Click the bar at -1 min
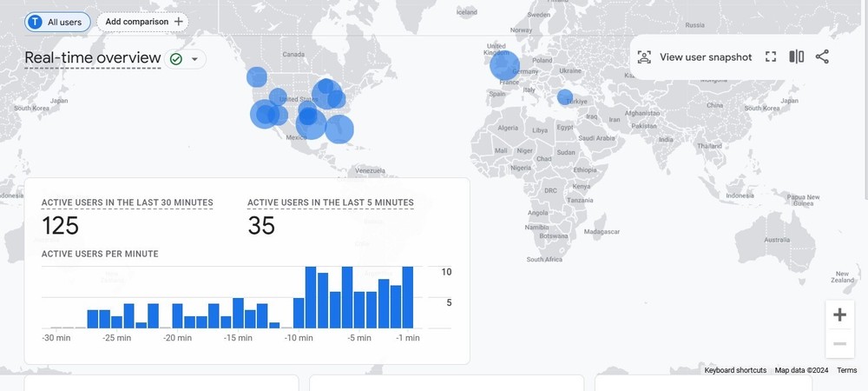This screenshot has height=391, width=868. click(x=408, y=297)
